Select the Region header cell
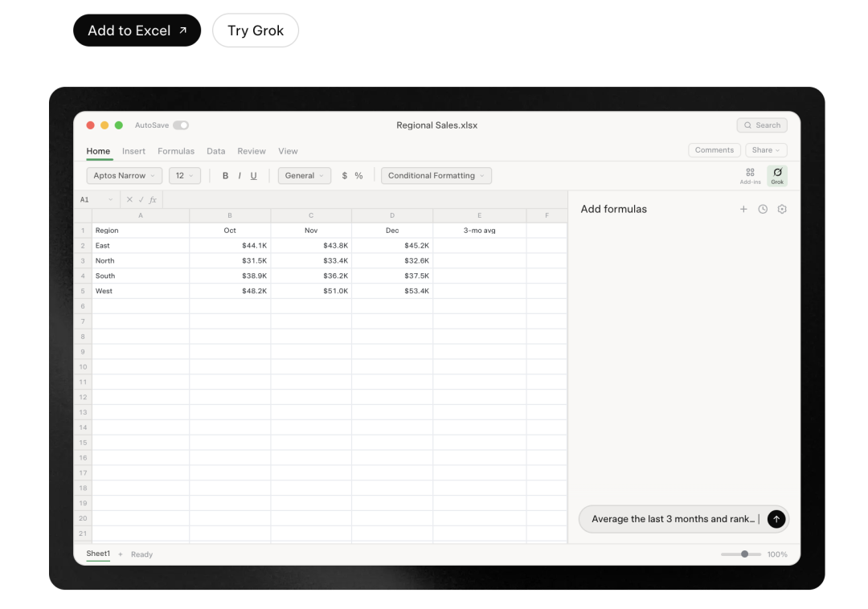Viewport: 868px width, 609px height. pos(141,231)
